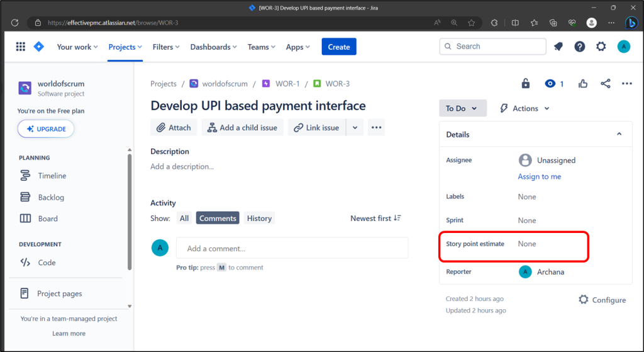This screenshot has width=644, height=352.
Task: Add this page to browser favorites star
Action: coord(472,23)
